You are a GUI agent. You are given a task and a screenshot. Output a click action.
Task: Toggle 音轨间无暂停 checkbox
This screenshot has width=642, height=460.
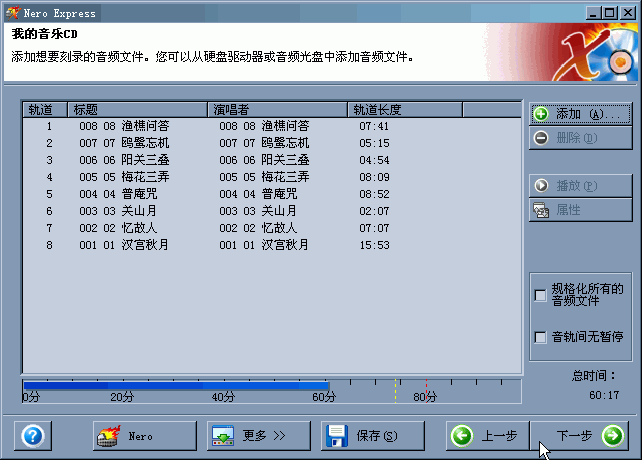(541, 337)
